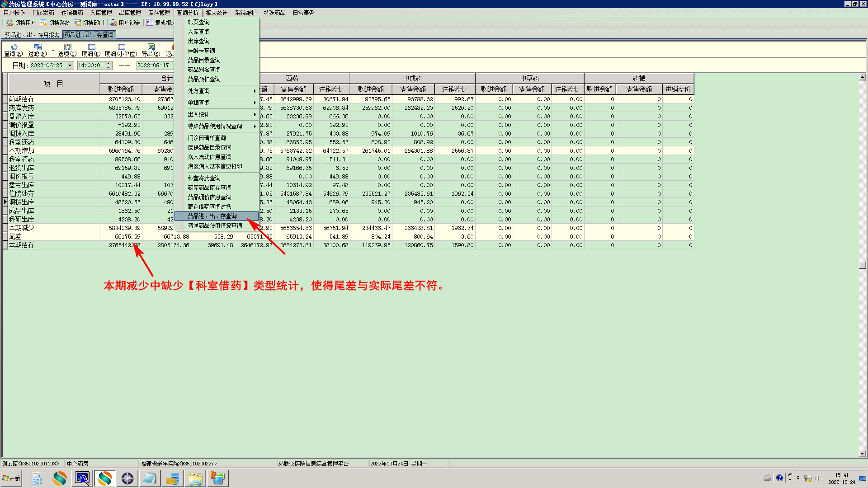Increment the start time spinner up
The height and width of the screenshot is (488, 868).
(108, 64)
